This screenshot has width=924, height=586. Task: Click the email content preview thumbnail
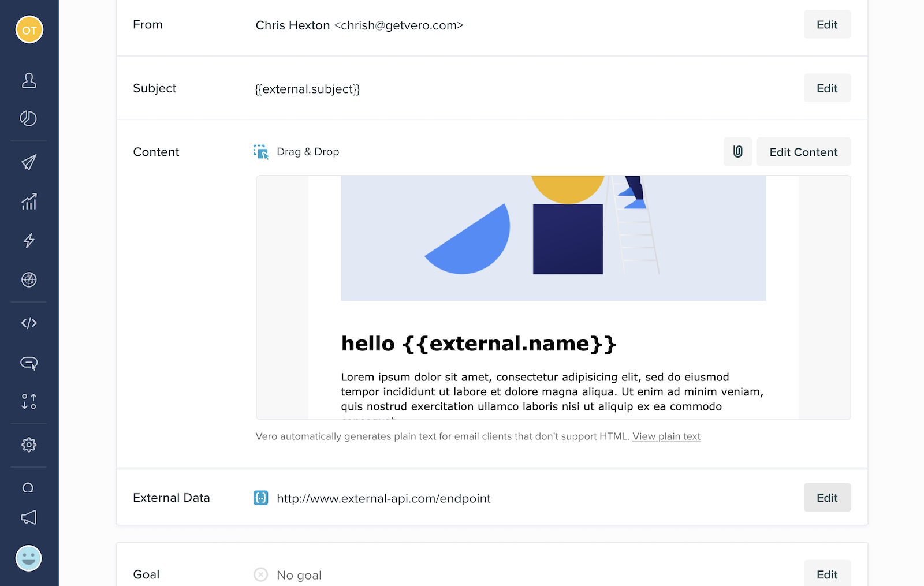pyautogui.click(x=553, y=297)
